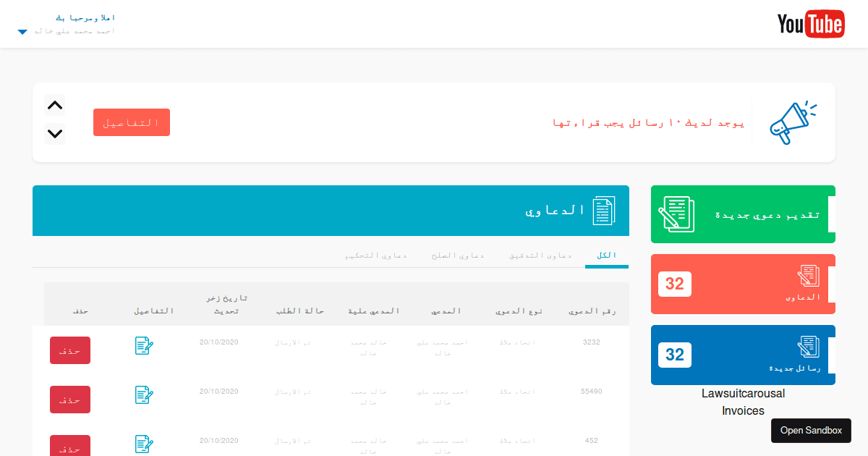Expand the user account dropdown arrow
Screen dimensions: 868x456
(22, 31)
